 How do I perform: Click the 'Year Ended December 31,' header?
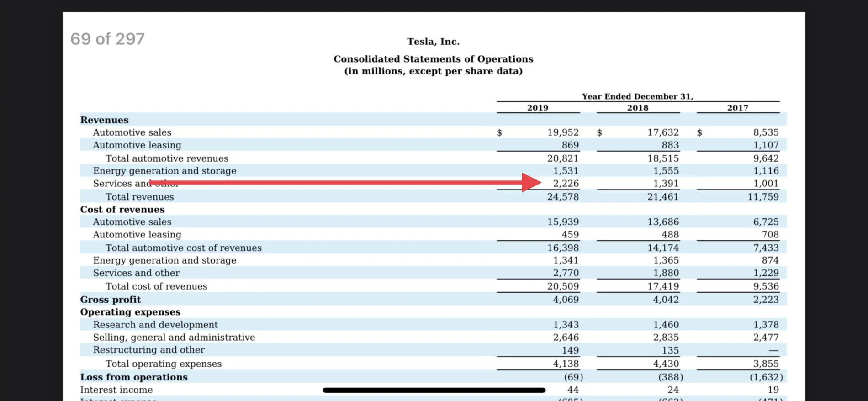637,96
